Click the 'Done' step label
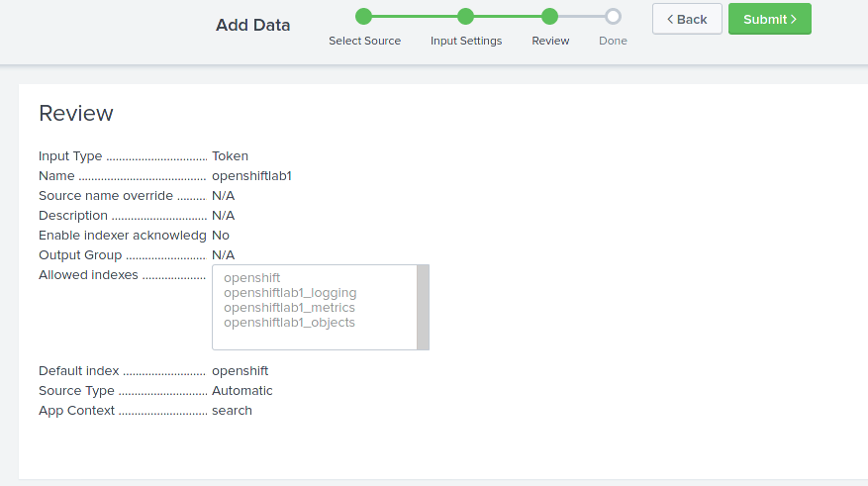Screen dimensions: 868x486 [x=613, y=41]
